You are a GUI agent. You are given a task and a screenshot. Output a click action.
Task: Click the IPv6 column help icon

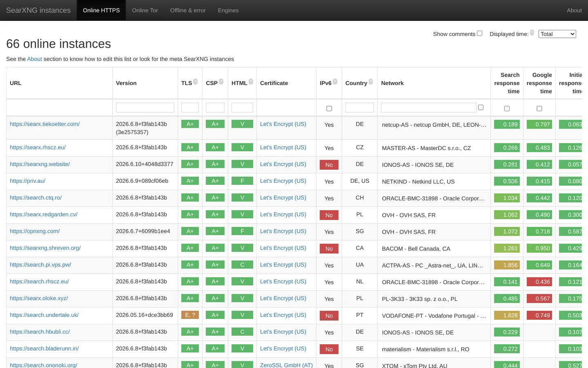(x=335, y=82)
